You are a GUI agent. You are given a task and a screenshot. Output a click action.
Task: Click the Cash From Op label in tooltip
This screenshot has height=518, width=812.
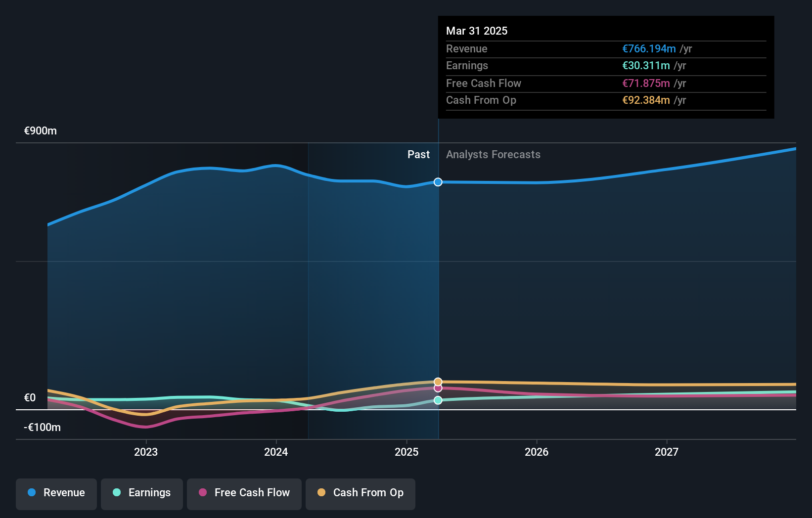[481, 100]
